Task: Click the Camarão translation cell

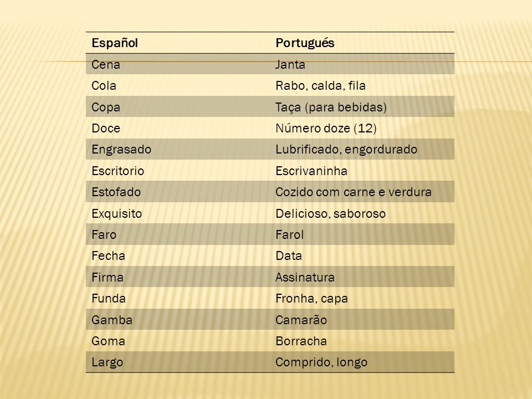Action: click(301, 320)
